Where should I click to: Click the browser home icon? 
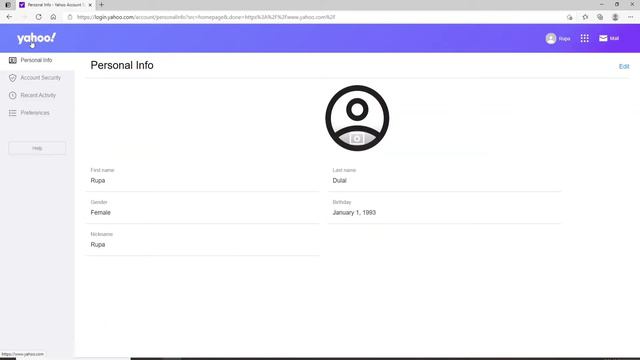pos(53,17)
